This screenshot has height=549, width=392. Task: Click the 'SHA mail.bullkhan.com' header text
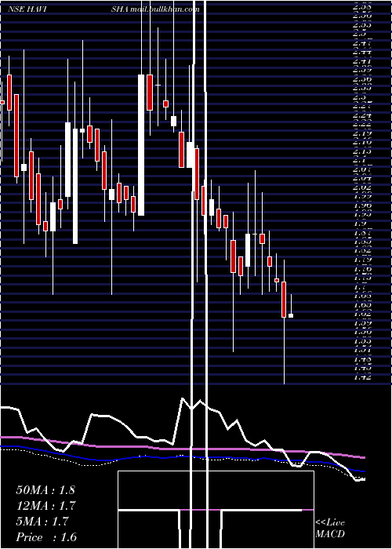(155, 9)
